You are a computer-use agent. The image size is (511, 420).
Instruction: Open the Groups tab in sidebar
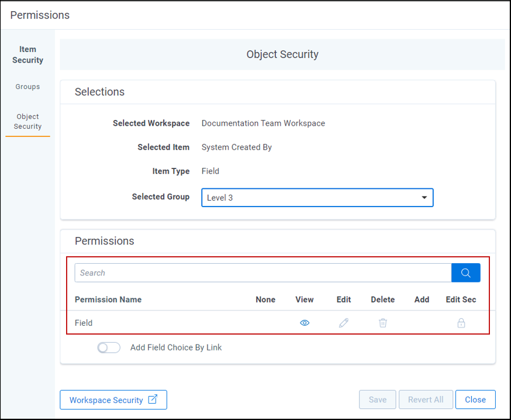27,87
